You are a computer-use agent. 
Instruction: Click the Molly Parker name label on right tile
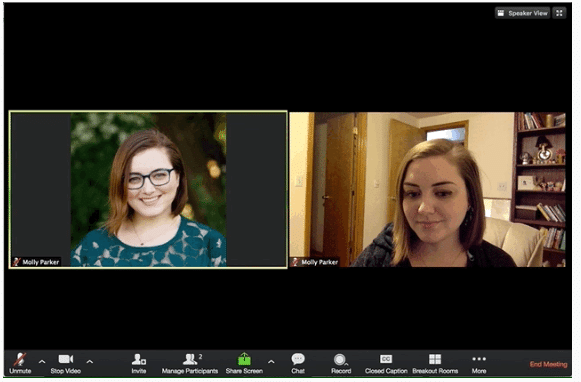coord(319,262)
